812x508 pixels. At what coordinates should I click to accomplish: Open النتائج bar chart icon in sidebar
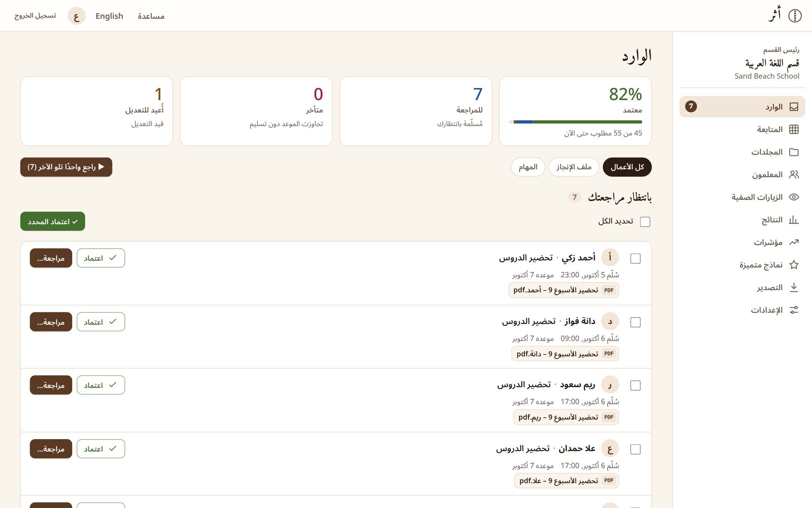click(794, 220)
